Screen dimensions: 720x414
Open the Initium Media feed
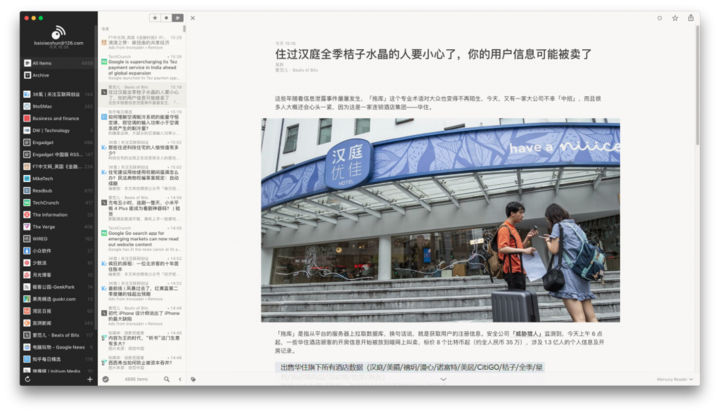coord(59,370)
